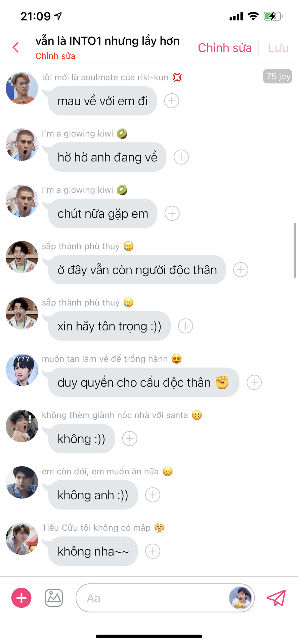Open avatar of 'tôi mới là soulmate' sender
The width and height of the screenshot is (298, 644).
22,89
